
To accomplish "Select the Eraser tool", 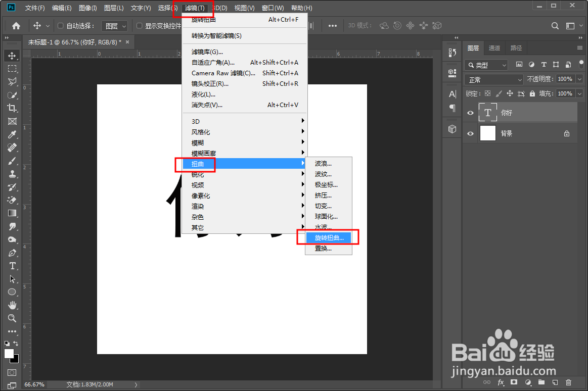I will [12, 200].
